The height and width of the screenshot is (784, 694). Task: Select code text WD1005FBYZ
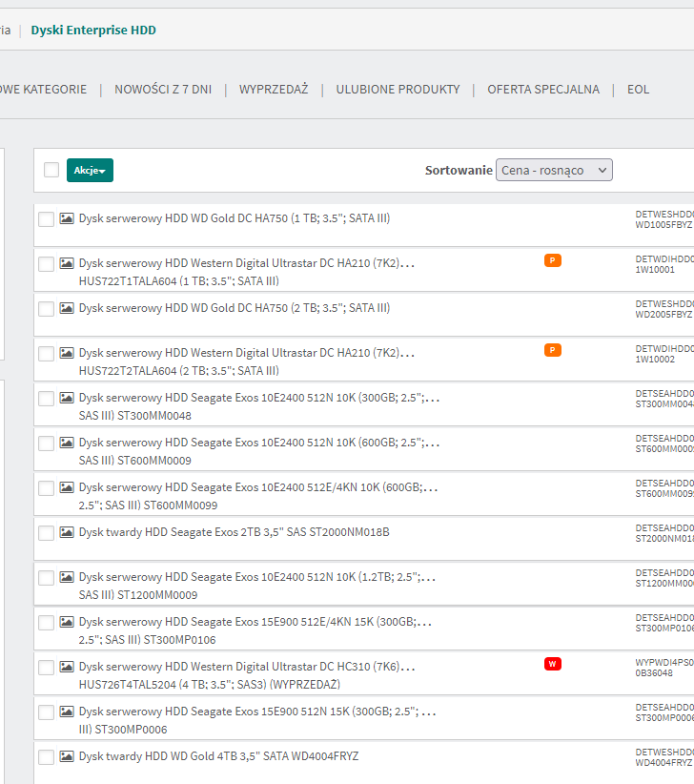click(663, 225)
